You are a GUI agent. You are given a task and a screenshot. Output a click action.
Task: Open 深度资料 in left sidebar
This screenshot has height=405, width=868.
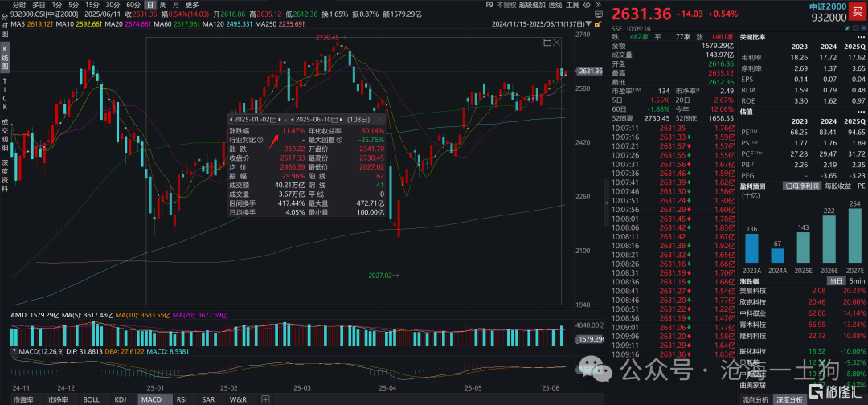[x=5, y=177]
